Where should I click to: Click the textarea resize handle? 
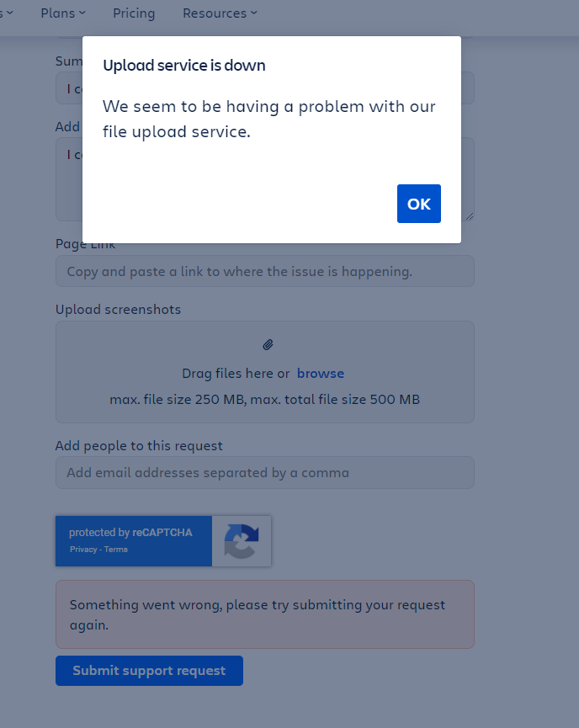469,217
